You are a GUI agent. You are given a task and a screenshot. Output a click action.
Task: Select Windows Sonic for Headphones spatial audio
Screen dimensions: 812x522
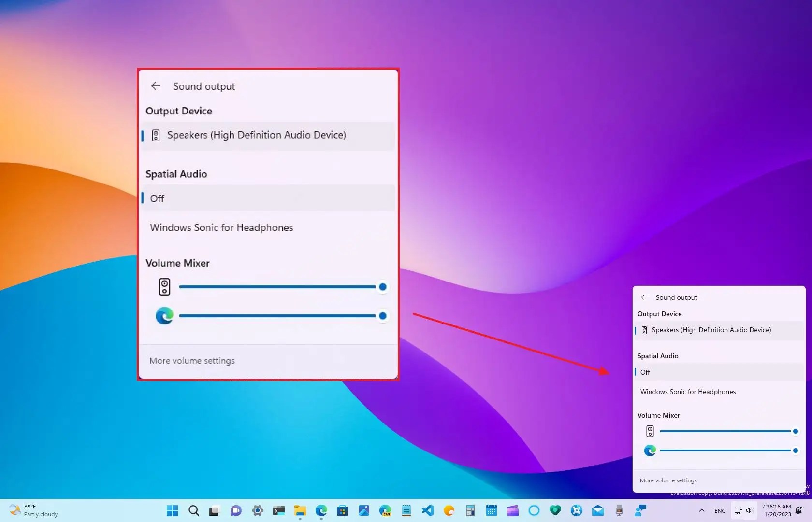(x=221, y=227)
